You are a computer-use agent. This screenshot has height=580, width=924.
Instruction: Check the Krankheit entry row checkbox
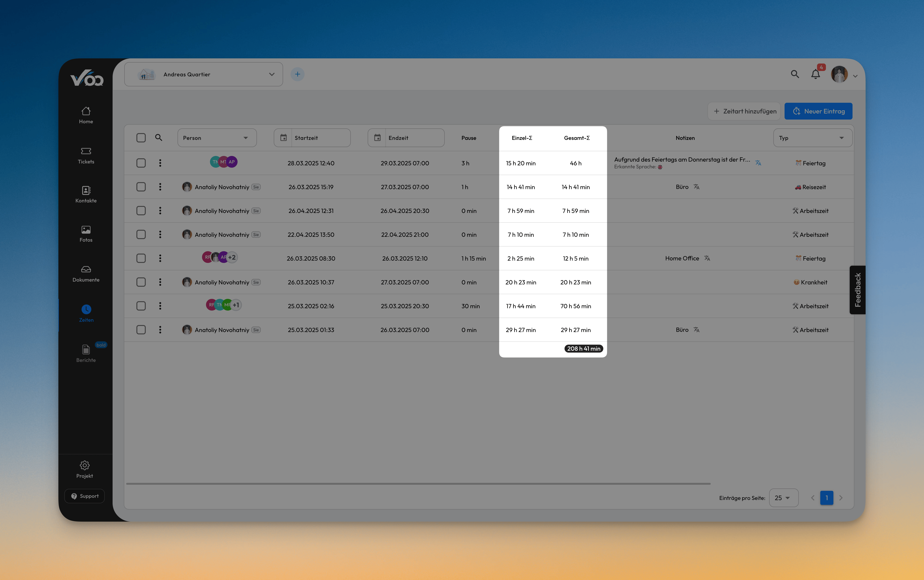(141, 282)
